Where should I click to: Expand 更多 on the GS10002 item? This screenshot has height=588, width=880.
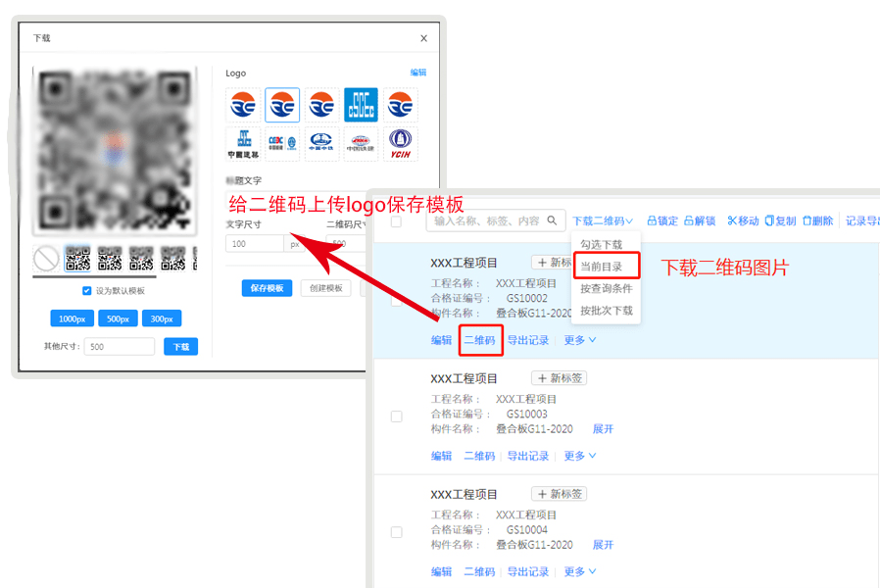[580, 340]
